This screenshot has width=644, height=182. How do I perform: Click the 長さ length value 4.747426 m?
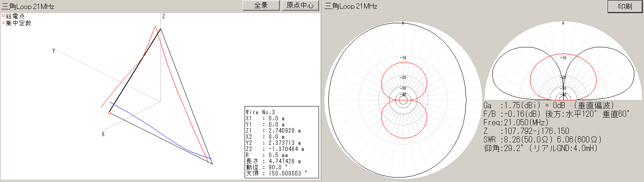click(x=284, y=161)
